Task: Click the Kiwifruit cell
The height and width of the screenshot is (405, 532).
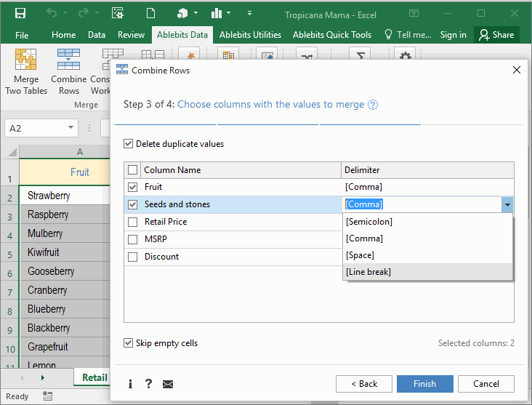Action: coord(65,252)
